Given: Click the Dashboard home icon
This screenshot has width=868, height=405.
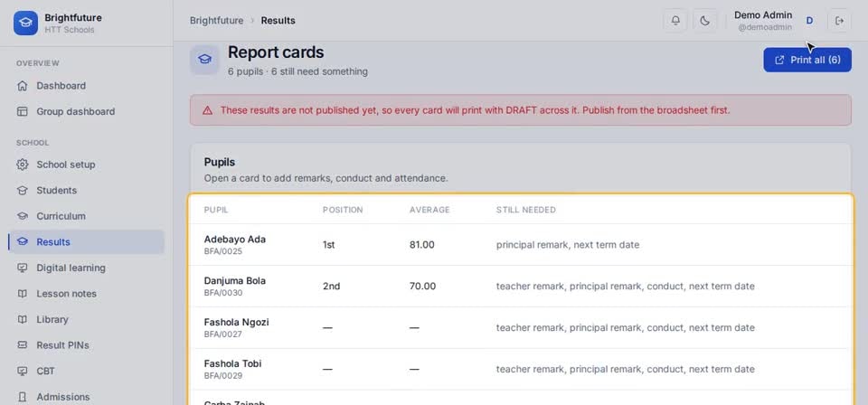Looking at the screenshot, I should click(22, 86).
